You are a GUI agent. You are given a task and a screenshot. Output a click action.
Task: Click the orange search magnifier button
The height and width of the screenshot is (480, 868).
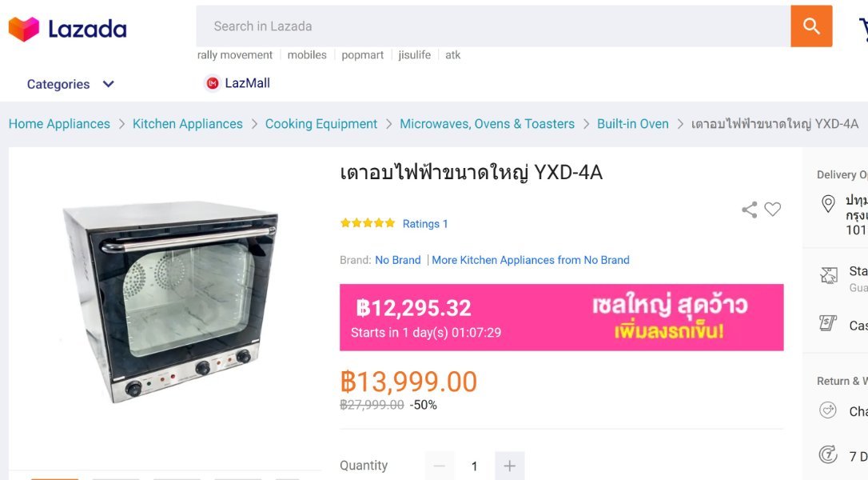click(811, 26)
